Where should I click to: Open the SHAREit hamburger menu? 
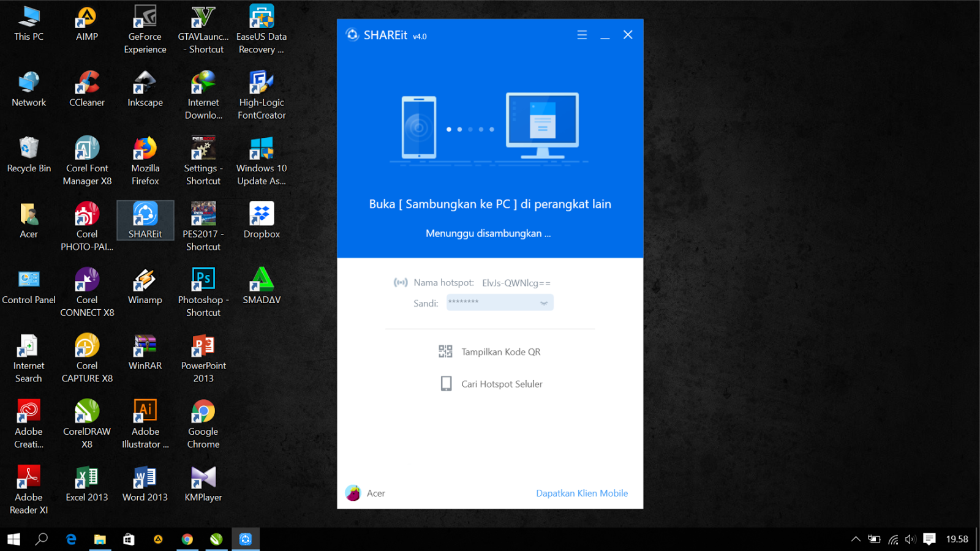(582, 35)
